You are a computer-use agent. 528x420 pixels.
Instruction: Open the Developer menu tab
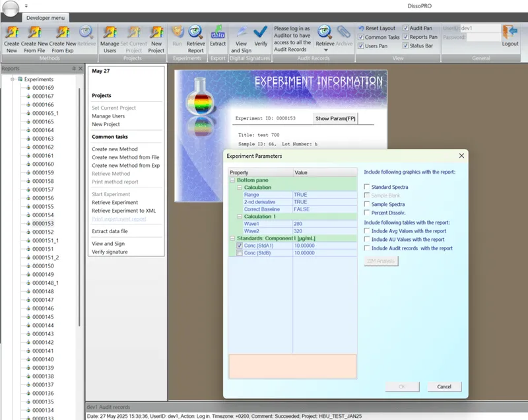click(46, 18)
